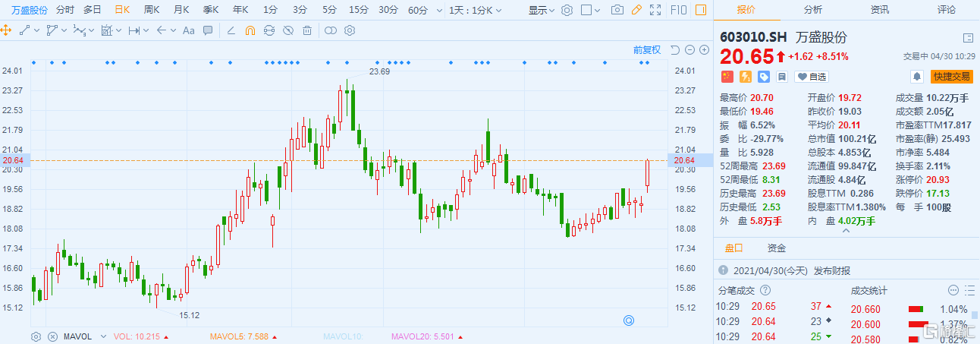The image size is (980, 344).
Task: Select the 周K weekly chart
Action: (152, 10)
